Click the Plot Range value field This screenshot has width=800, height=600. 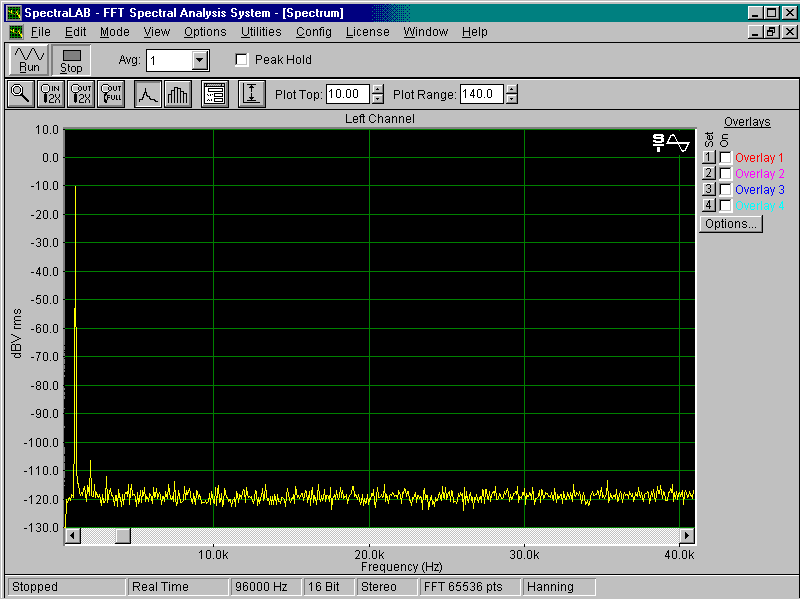[x=482, y=94]
